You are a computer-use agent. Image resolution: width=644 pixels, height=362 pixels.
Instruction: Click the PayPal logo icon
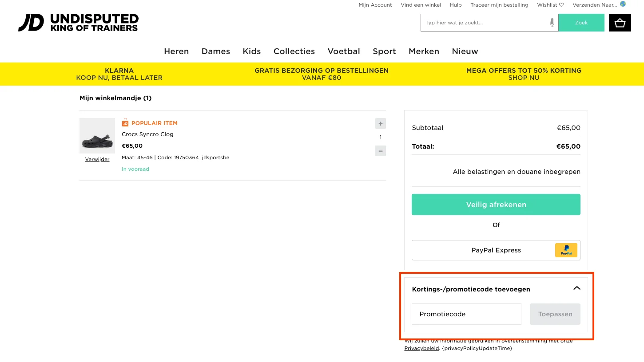click(566, 250)
